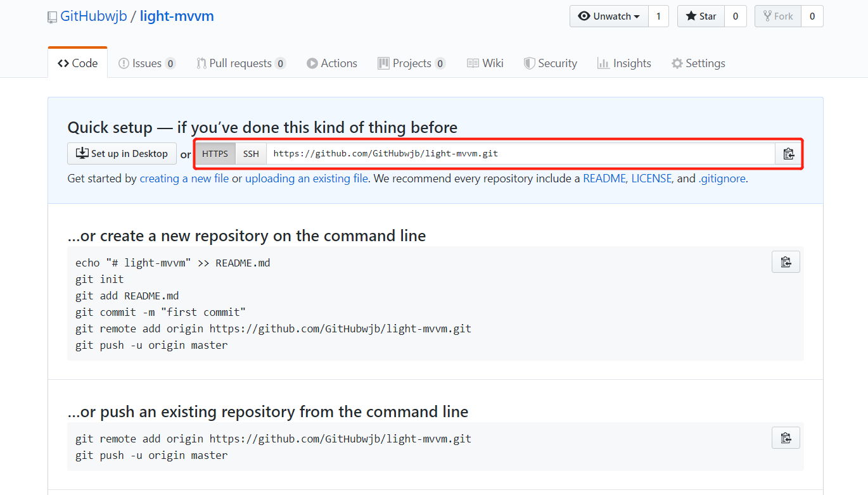The width and height of the screenshot is (868, 495).
Task: Click the repository clone URL field
Action: (x=521, y=154)
